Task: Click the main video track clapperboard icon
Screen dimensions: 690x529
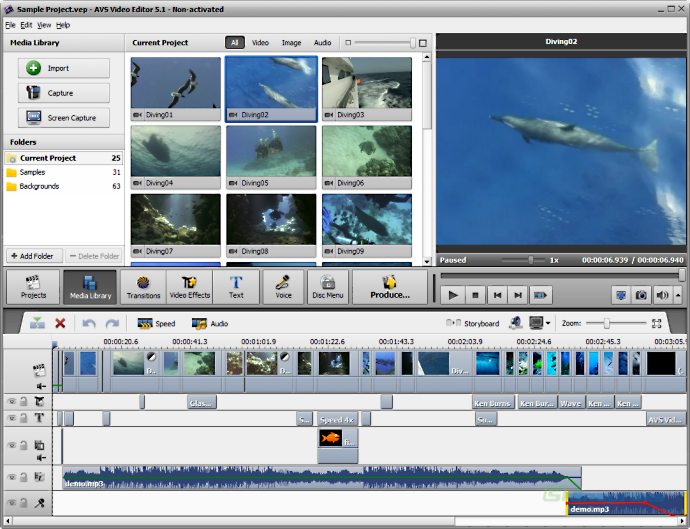Action: pyautogui.click(x=39, y=370)
